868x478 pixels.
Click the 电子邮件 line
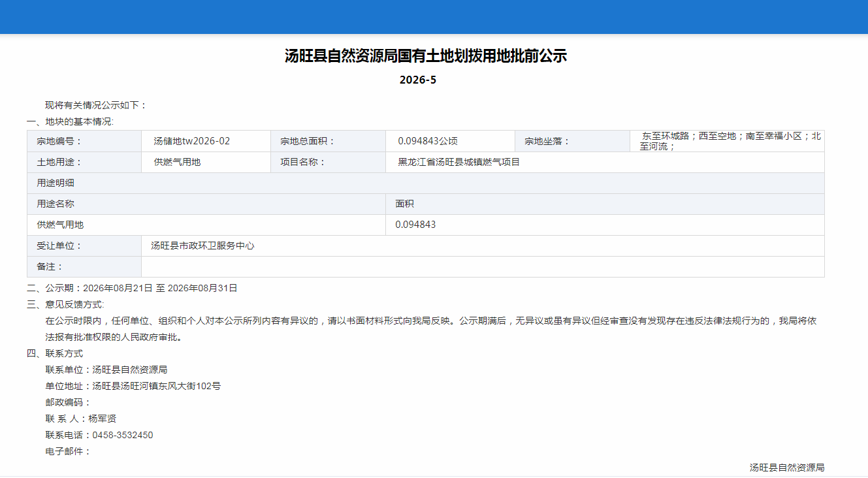pyautogui.click(x=69, y=451)
